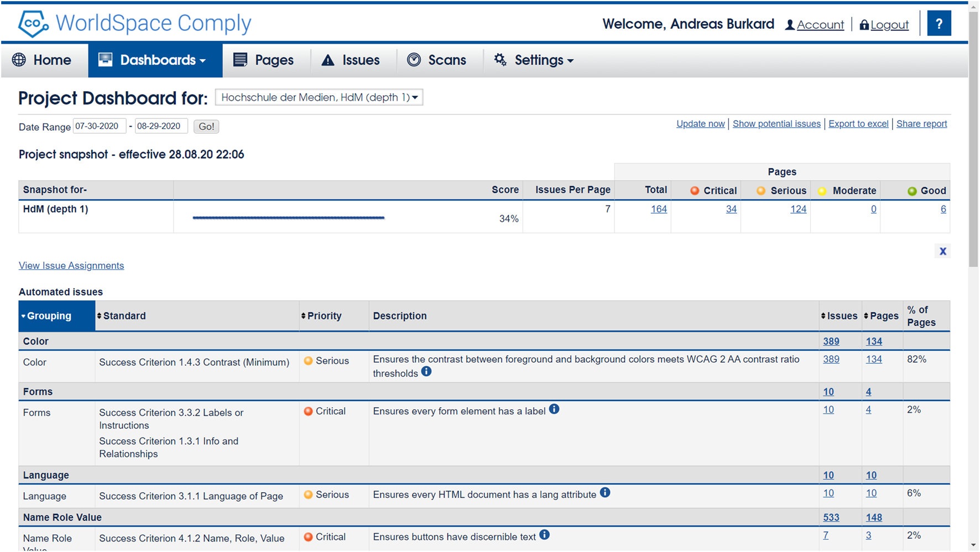Go to the Scans tab
The height and width of the screenshot is (552, 980).
click(437, 60)
